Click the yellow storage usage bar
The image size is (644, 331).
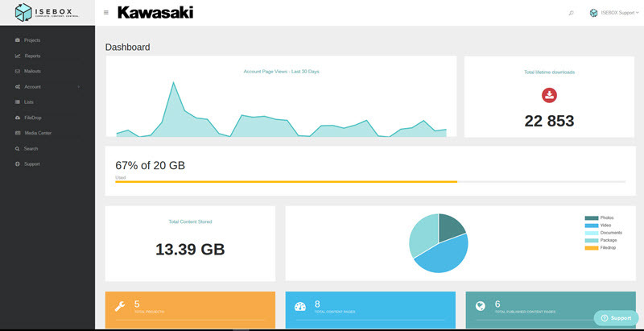click(286, 182)
